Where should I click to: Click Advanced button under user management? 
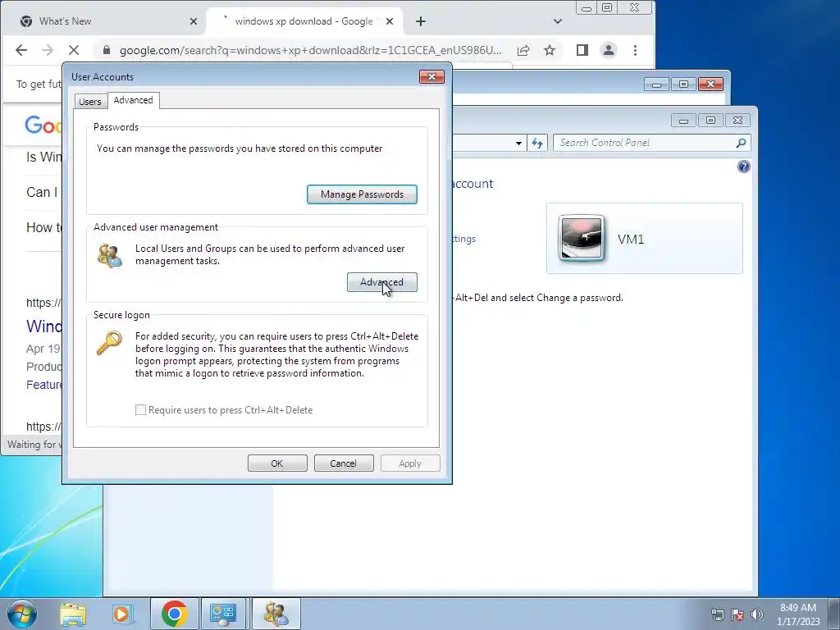click(382, 282)
